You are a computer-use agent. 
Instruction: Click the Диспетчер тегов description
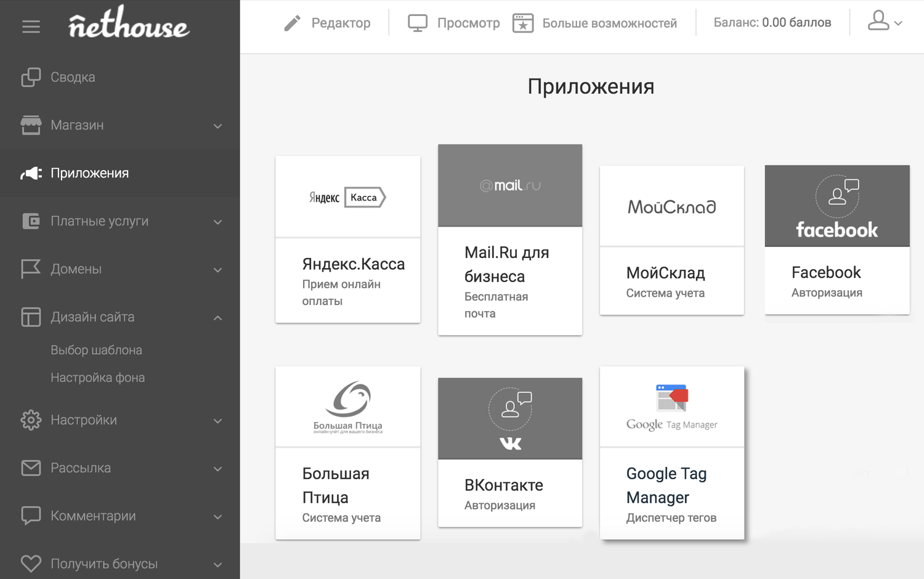click(x=671, y=518)
